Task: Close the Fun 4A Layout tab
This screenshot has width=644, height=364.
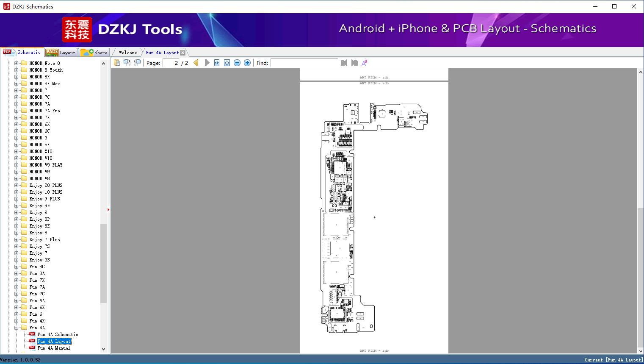Action: (182, 53)
